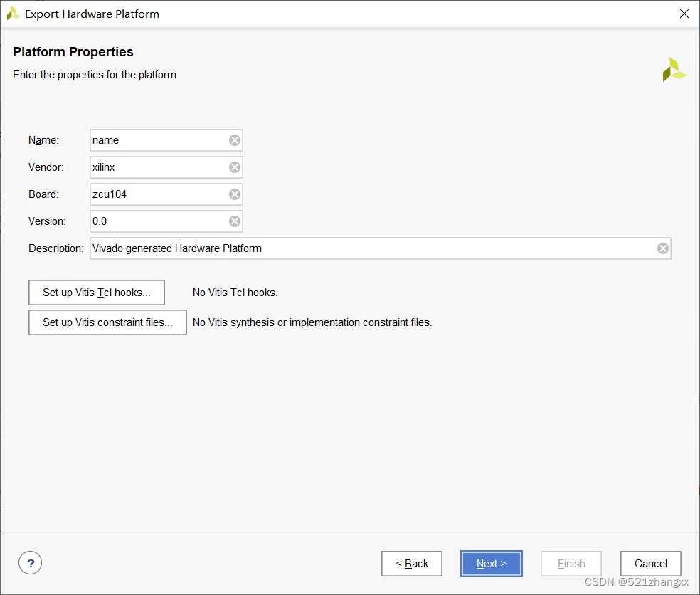The image size is (700, 595).
Task: Clear the Version field using its clear icon
Action: [x=235, y=221]
